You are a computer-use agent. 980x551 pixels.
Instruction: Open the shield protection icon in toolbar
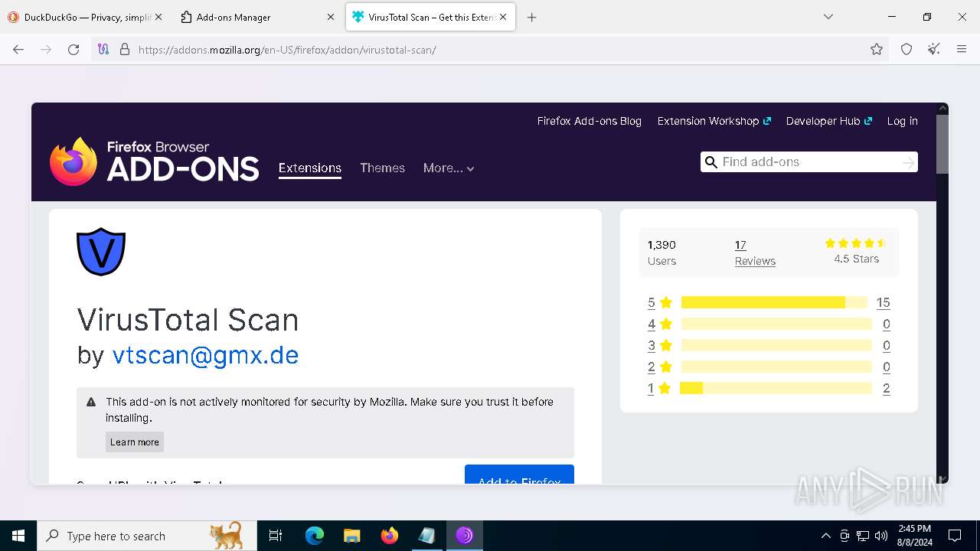point(906,50)
